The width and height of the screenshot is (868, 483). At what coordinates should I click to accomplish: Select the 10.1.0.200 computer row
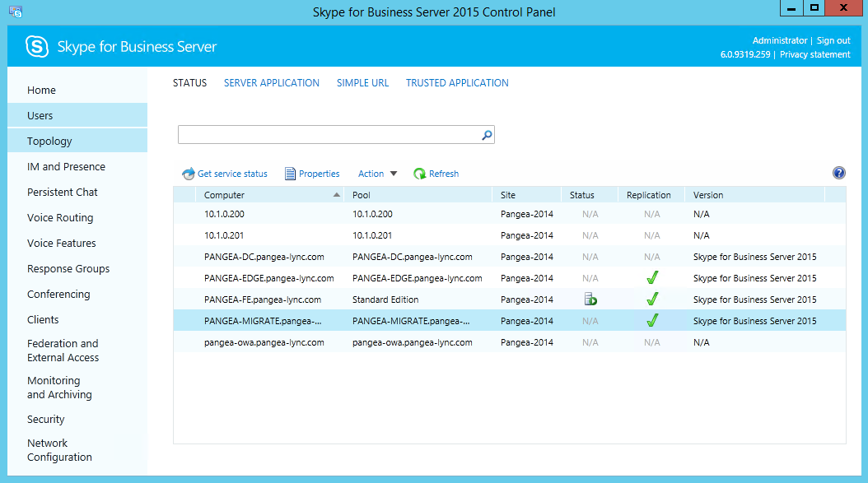[509, 214]
